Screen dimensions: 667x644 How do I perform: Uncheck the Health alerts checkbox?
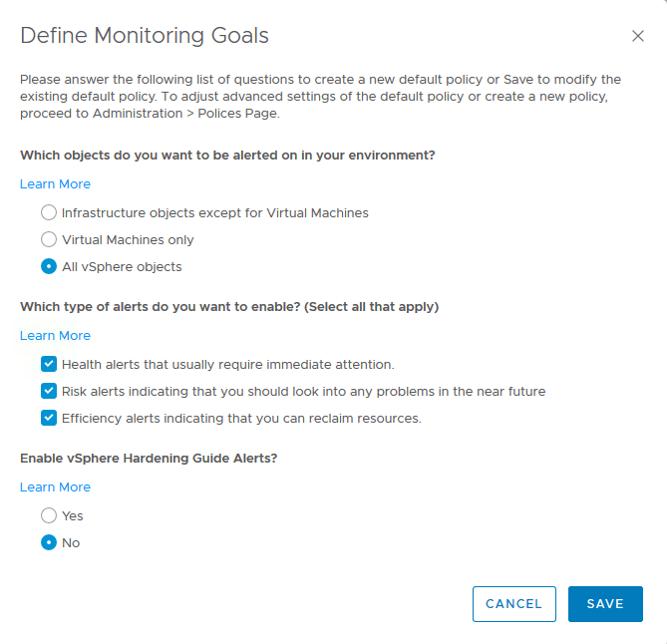[x=49, y=364]
